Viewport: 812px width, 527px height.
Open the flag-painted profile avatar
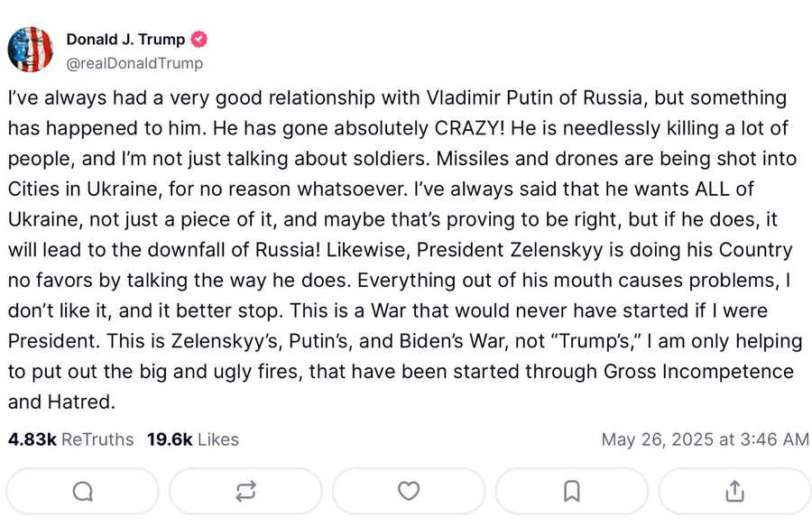click(31, 50)
